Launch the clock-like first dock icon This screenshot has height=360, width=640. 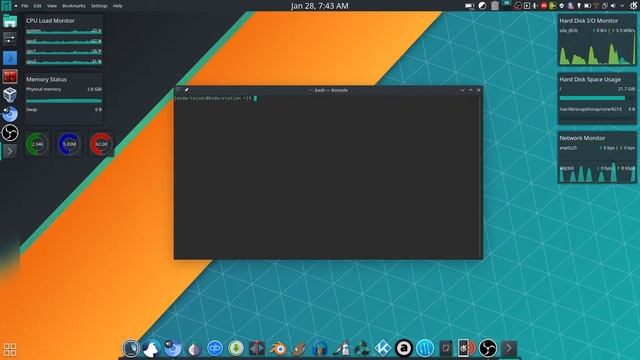(x=131, y=348)
